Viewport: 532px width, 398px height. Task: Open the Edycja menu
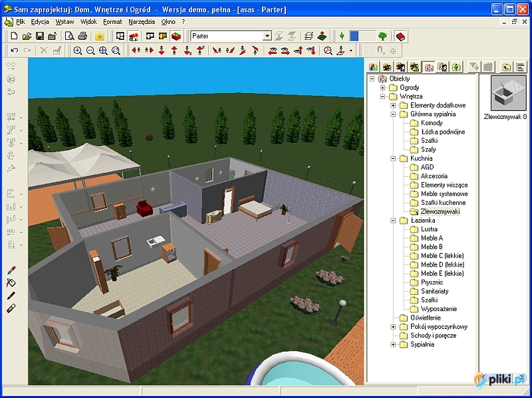[40, 22]
